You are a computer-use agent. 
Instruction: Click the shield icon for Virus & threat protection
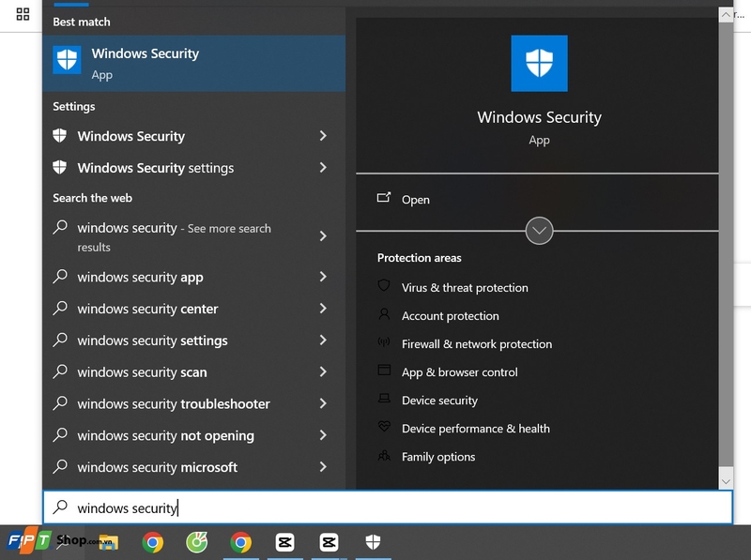click(x=384, y=286)
